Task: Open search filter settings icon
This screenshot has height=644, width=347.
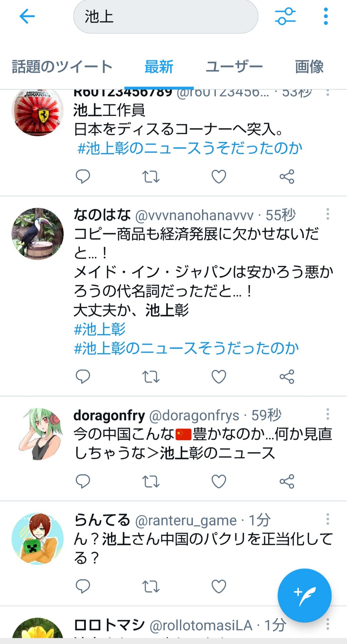Action: click(285, 16)
